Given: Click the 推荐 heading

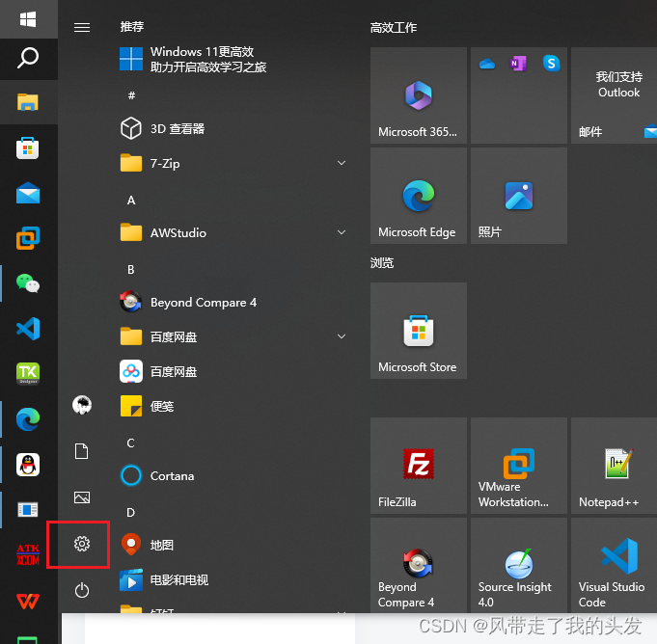Looking at the screenshot, I should [132, 27].
